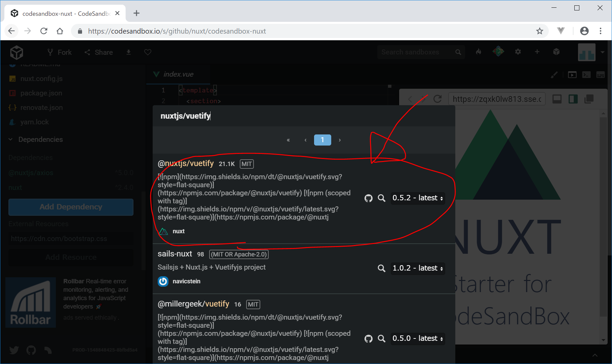This screenshot has width=612, height=364.
Task: Open the package.json file
Action: coord(41,93)
